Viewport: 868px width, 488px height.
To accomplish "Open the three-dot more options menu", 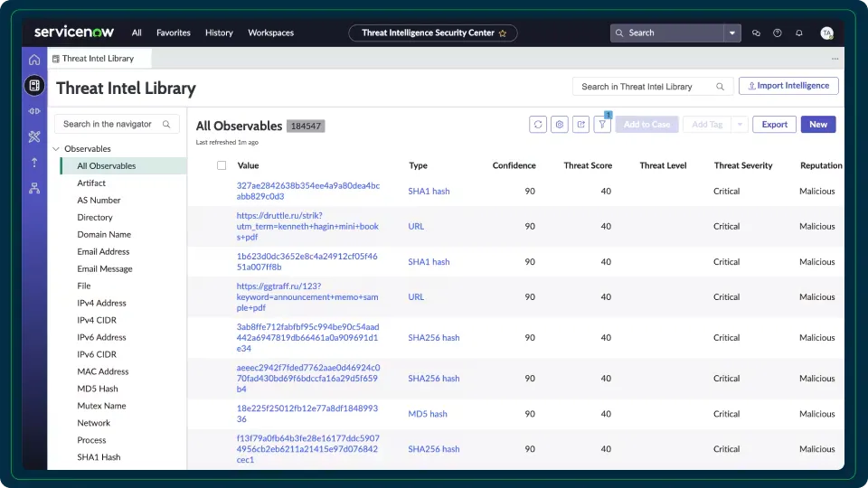I will [x=835, y=59].
